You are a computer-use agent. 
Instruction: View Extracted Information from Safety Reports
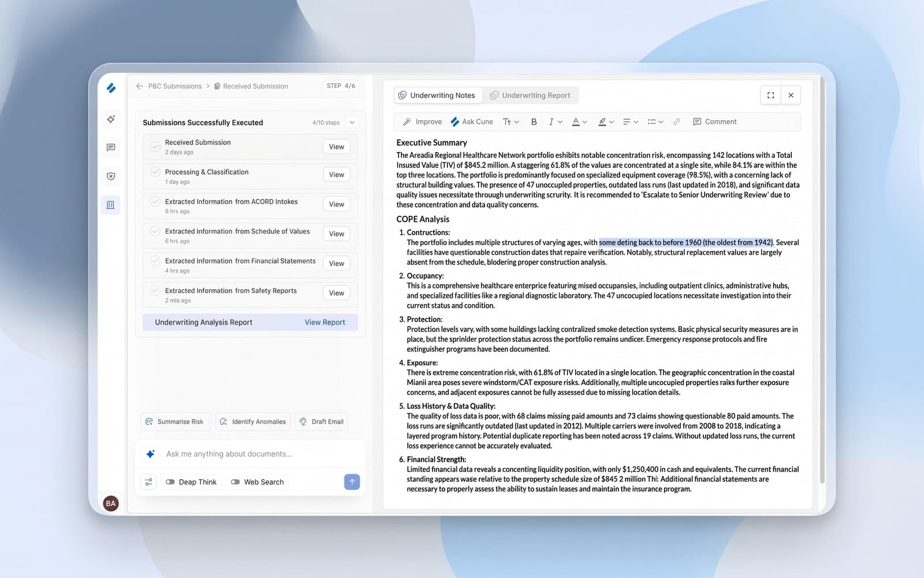337,293
